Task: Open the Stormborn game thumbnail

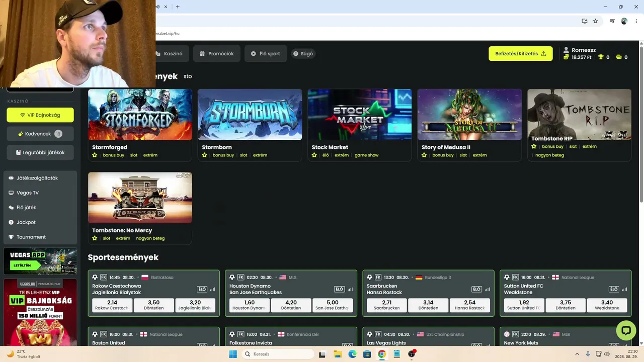Action: [x=250, y=115]
